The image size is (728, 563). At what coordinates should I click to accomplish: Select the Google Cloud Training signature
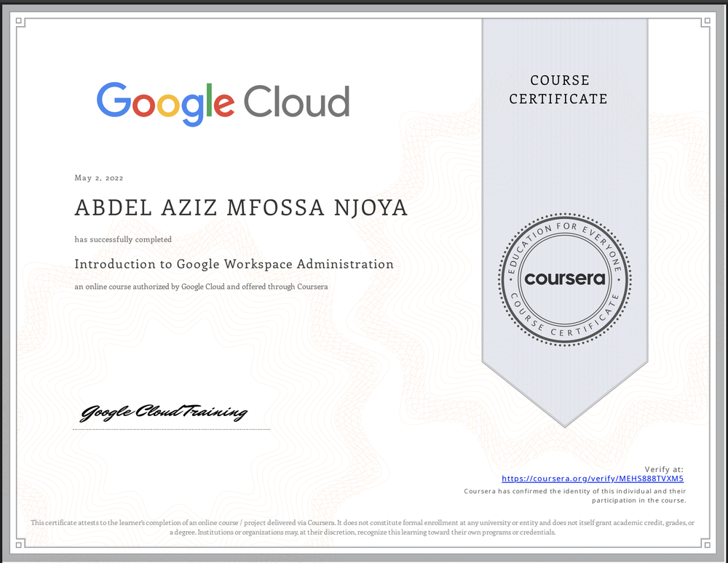pos(164,412)
